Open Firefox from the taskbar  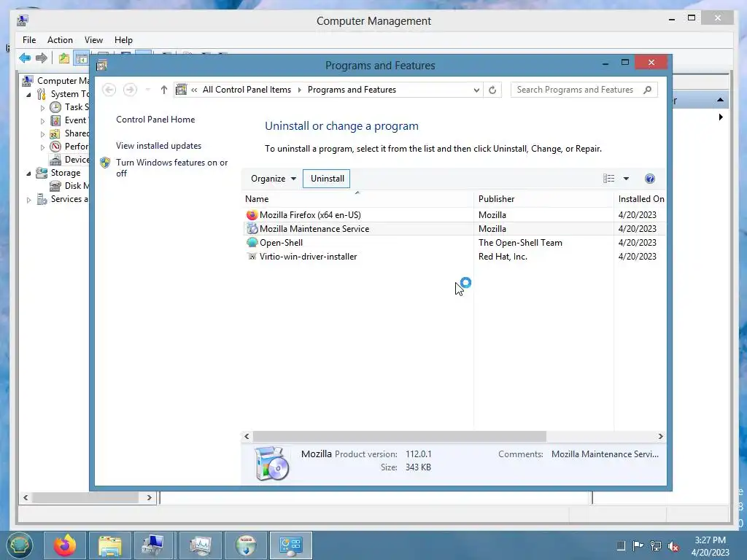65,545
